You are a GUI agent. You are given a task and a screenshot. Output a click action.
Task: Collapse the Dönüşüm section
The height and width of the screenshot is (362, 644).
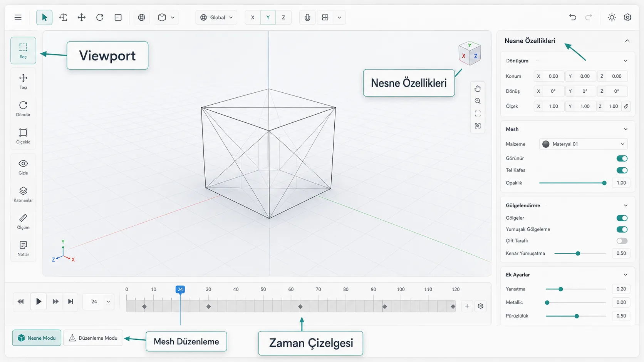(x=626, y=61)
